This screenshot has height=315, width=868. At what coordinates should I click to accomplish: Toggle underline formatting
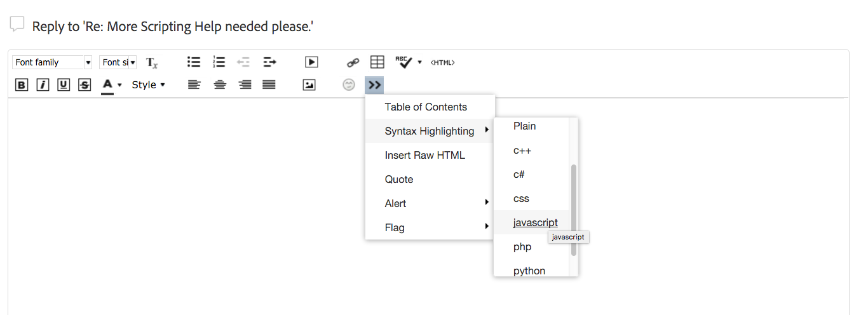[64, 84]
